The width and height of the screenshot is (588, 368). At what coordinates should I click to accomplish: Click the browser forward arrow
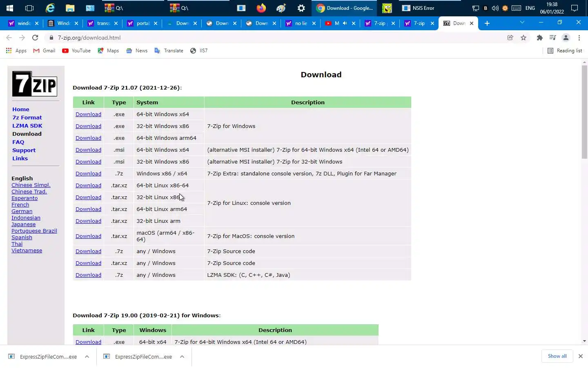point(22,38)
